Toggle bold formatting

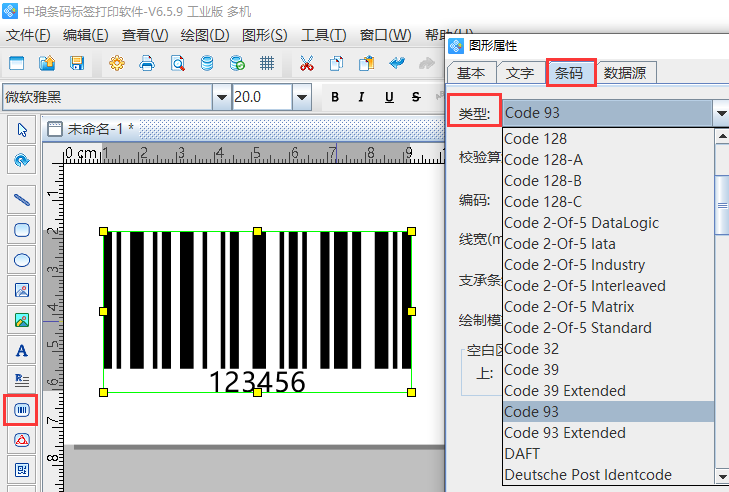335,97
